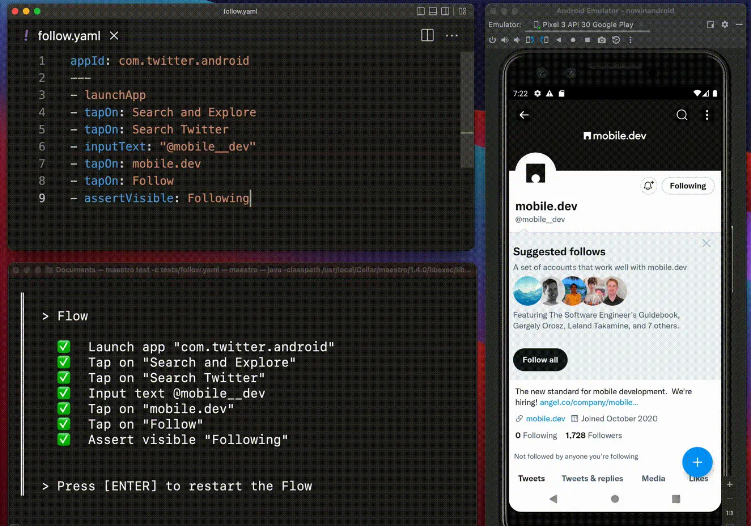The width and height of the screenshot is (751, 526).
Task: Rotate the emulator left
Action: [530, 40]
